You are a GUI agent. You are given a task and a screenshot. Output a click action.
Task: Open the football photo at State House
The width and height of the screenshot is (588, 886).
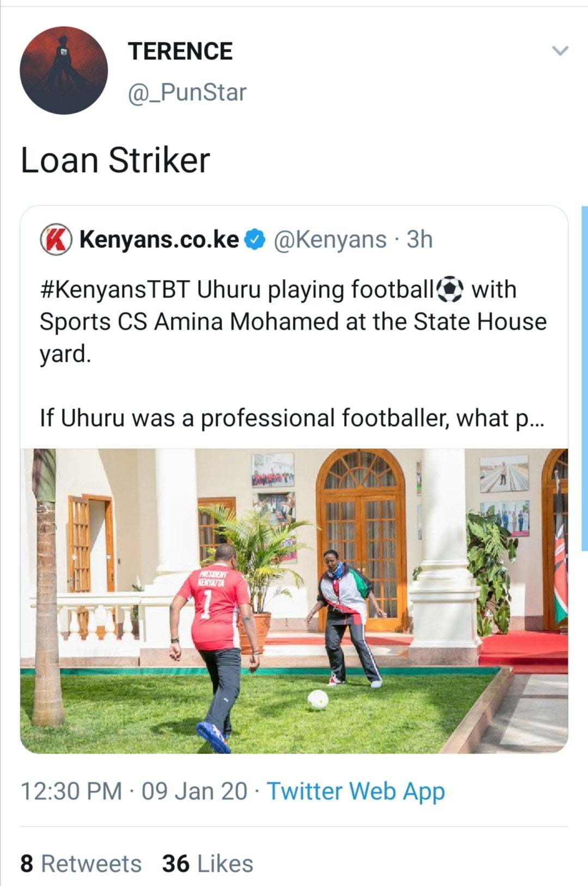point(294,601)
